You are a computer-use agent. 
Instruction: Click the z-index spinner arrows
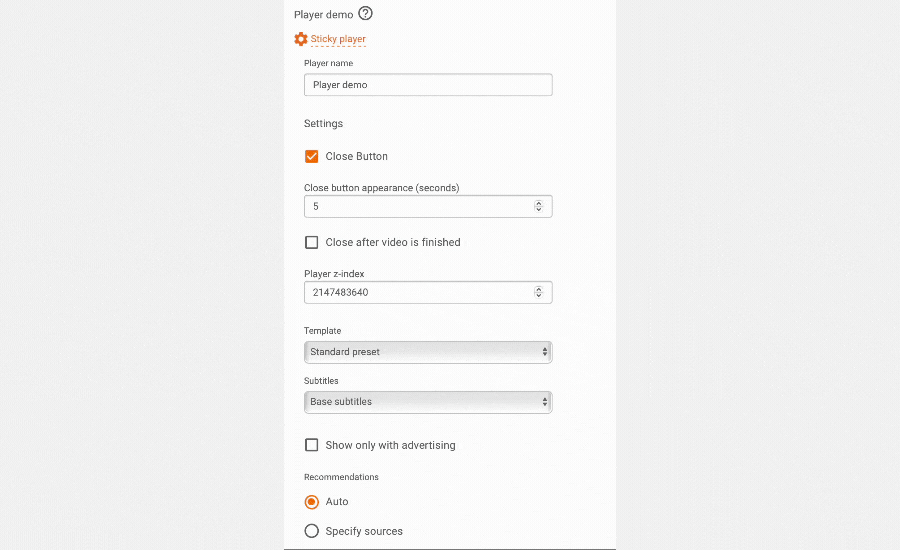click(x=538, y=292)
